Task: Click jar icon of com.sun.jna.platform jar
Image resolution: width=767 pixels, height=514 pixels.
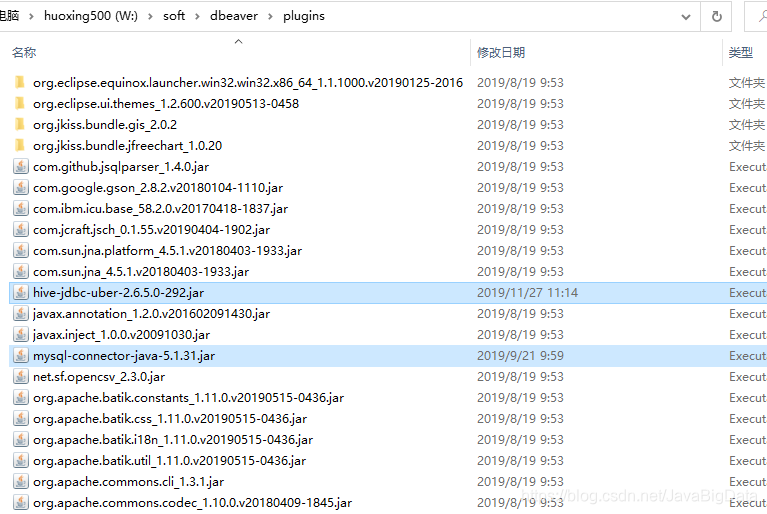Action: pyautogui.click(x=21, y=251)
